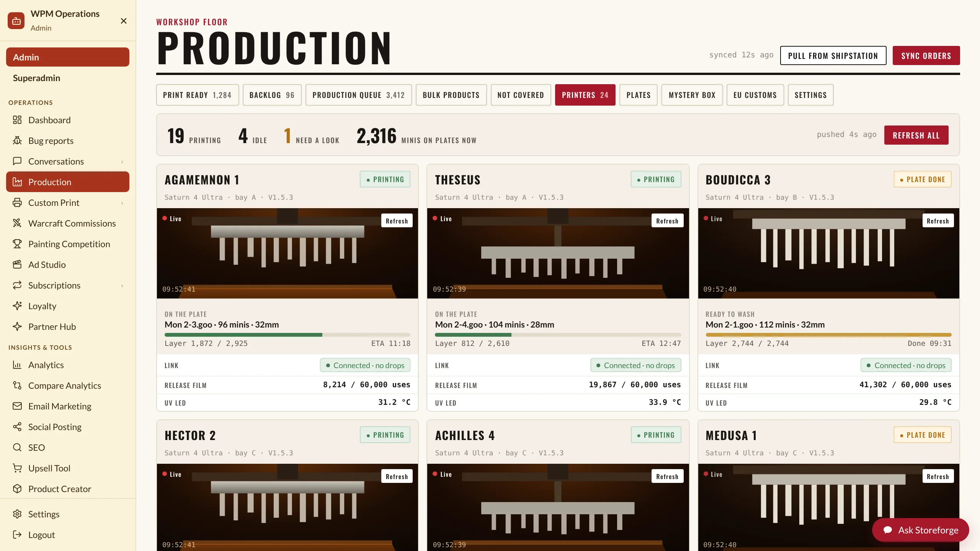Viewport: 980px width, 551px height.
Task: Click the Email Marketing envelope icon
Action: click(17, 406)
